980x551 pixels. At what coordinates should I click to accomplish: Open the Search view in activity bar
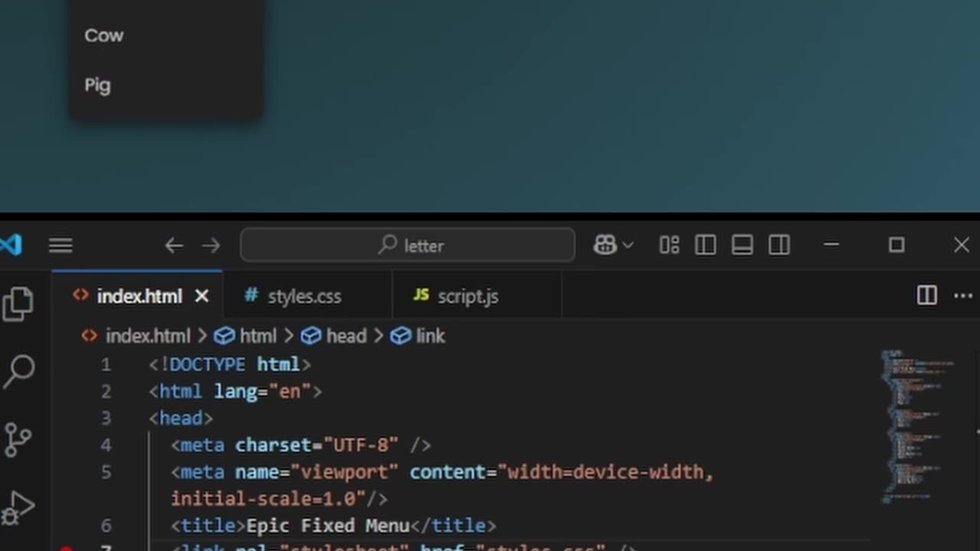pyautogui.click(x=19, y=370)
